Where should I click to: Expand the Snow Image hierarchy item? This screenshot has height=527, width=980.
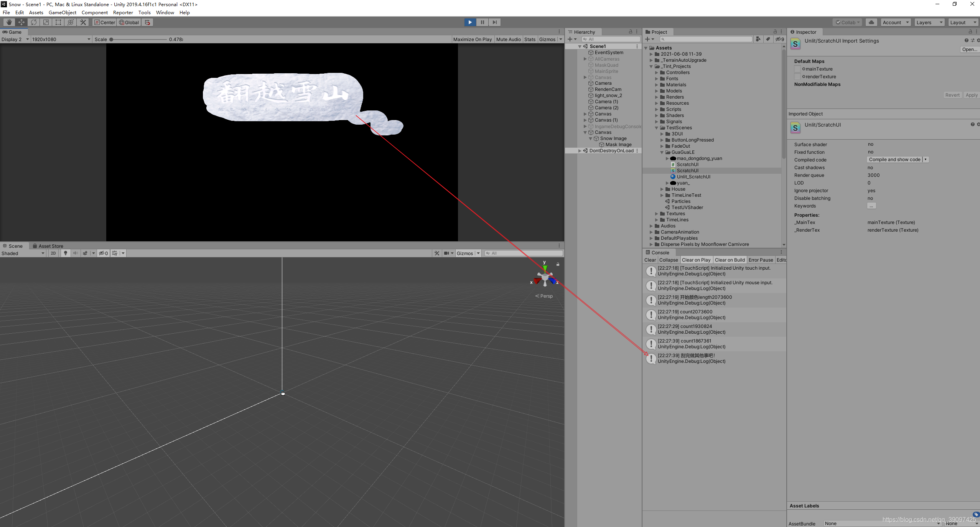(590, 138)
